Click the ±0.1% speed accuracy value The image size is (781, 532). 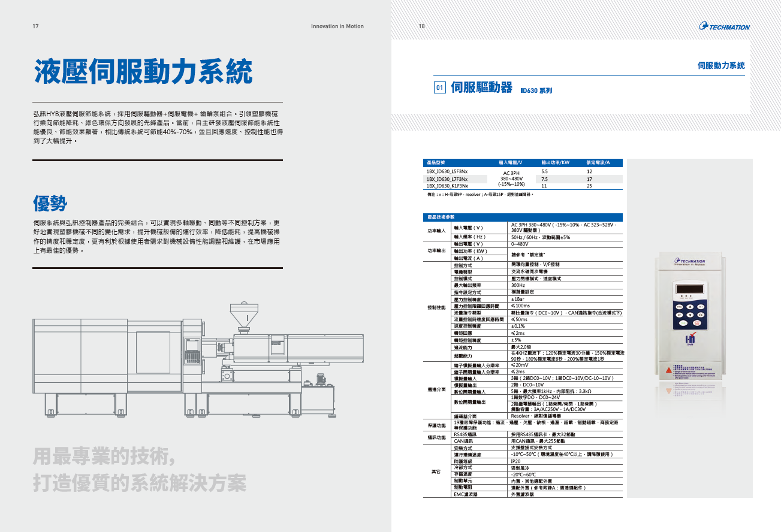click(x=517, y=326)
